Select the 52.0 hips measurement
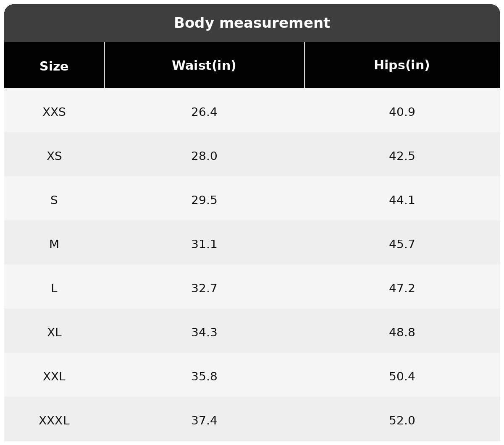Screen dimensions: 504x445 [x=402, y=421]
